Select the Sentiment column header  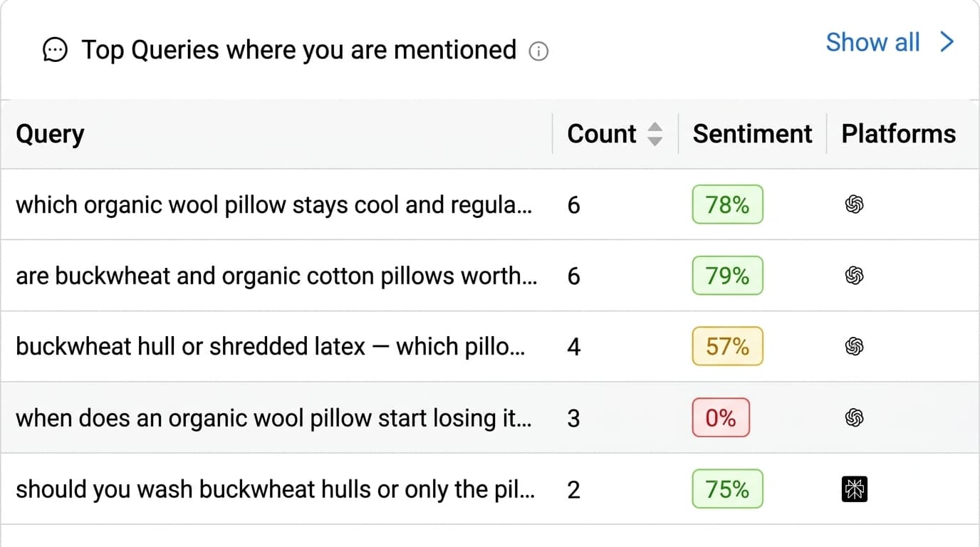coord(752,134)
